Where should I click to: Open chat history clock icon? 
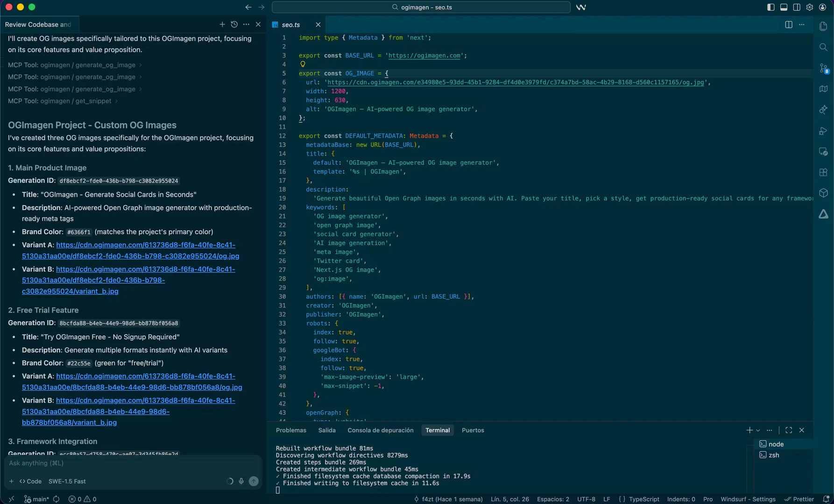click(234, 24)
